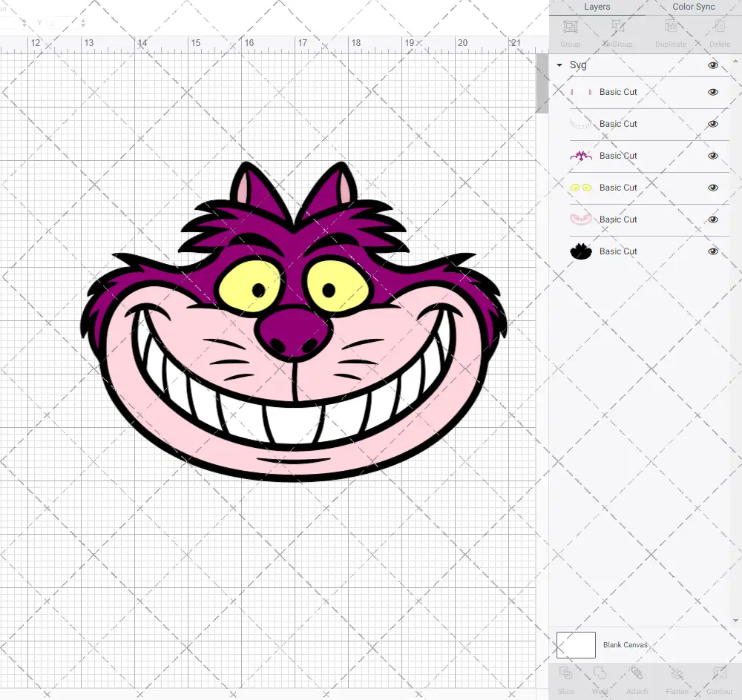The width and height of the screenshot is (742, 700).
Task: Hide the ear-marks Basic Cut layer
Action: [x=712, y=92]
